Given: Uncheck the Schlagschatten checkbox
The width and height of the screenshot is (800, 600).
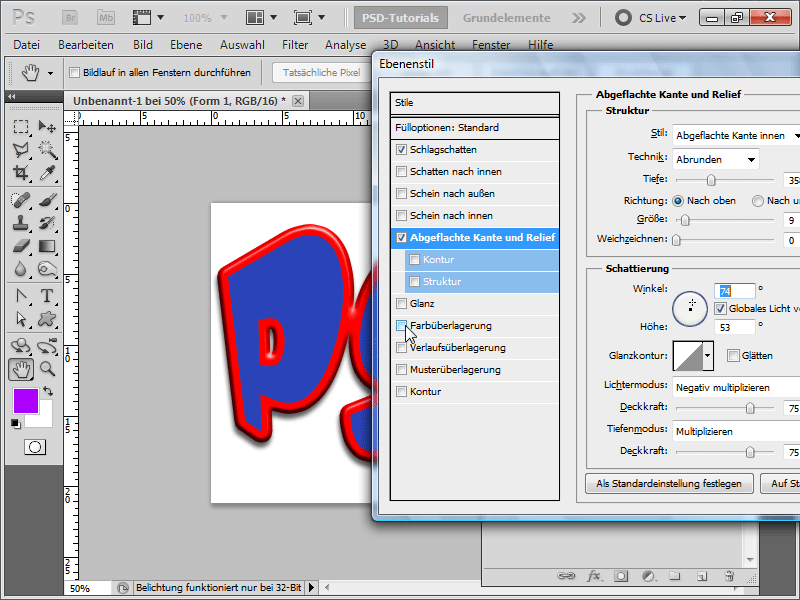Looking at the screenshot, I should tap(402, 149).
